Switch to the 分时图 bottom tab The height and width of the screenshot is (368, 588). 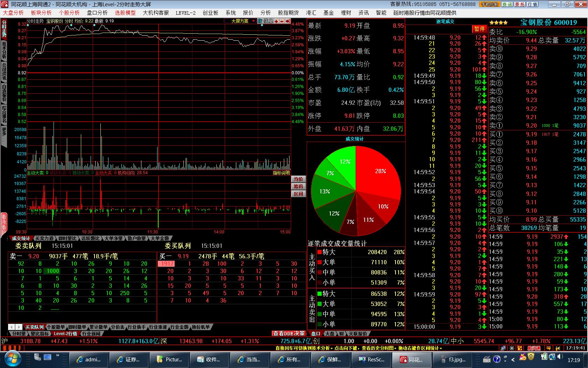tap(19, 334)
